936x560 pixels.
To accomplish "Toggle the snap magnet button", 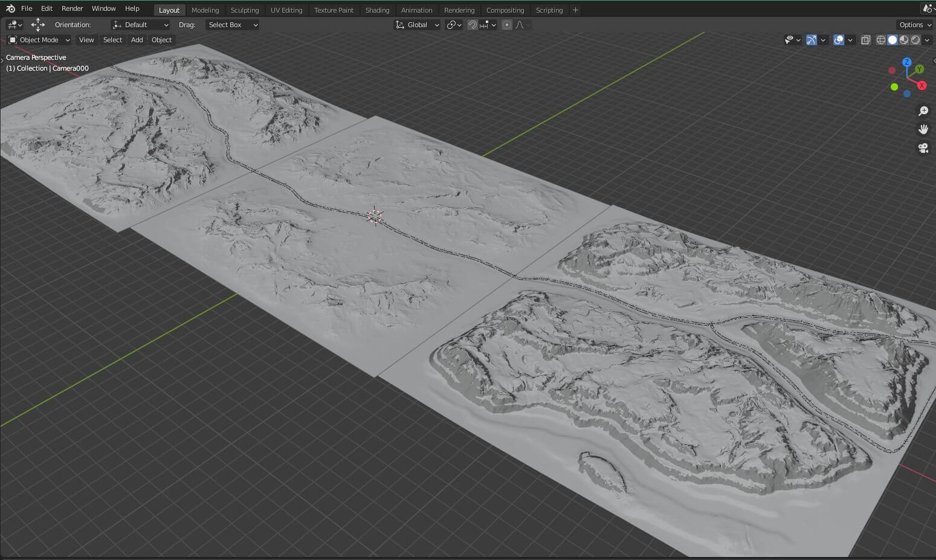I will (473, 25).
